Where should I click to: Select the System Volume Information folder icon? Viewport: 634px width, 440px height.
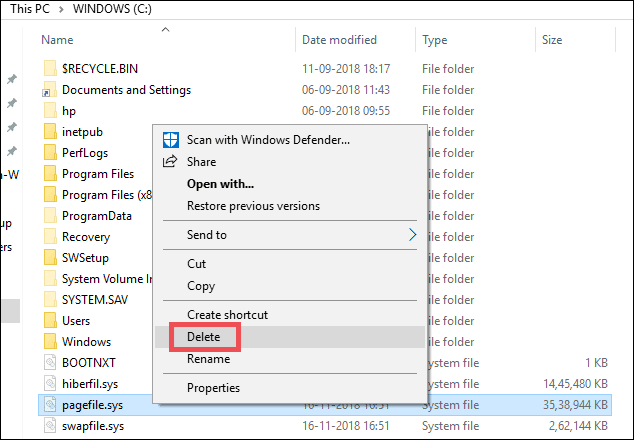pyautogui.click(x=50, y=279)
